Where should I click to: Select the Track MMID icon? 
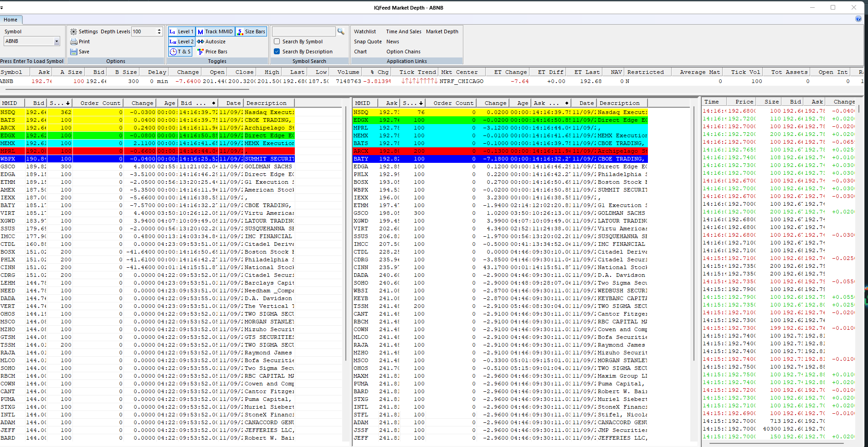click(200, 31)
